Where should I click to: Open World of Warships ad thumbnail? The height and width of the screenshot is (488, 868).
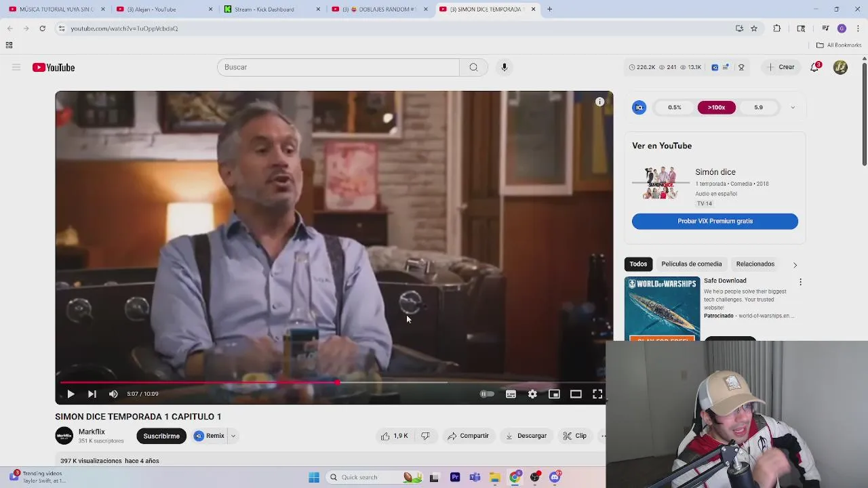click(x=662, y=308)
